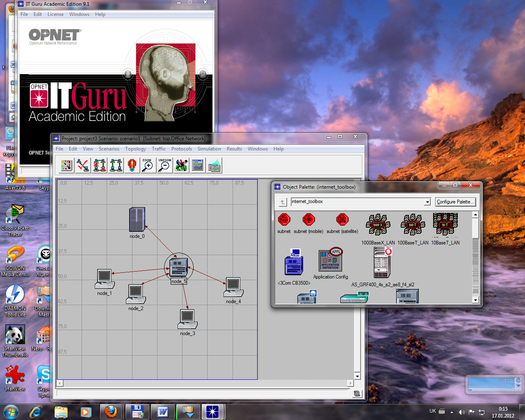Click the Unzoom magnifier toolbar icon
Image resolution: width=525 pixels, height=420 pixels.
point(164,165)
